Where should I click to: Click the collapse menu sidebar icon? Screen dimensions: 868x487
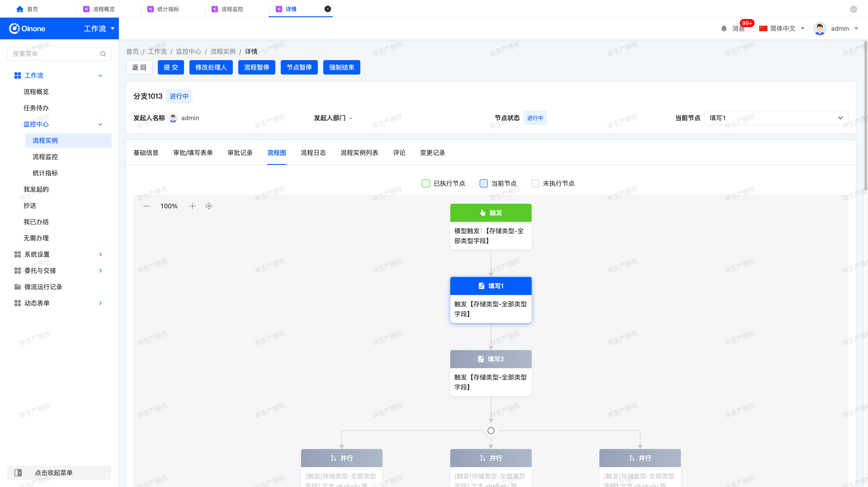18,473
